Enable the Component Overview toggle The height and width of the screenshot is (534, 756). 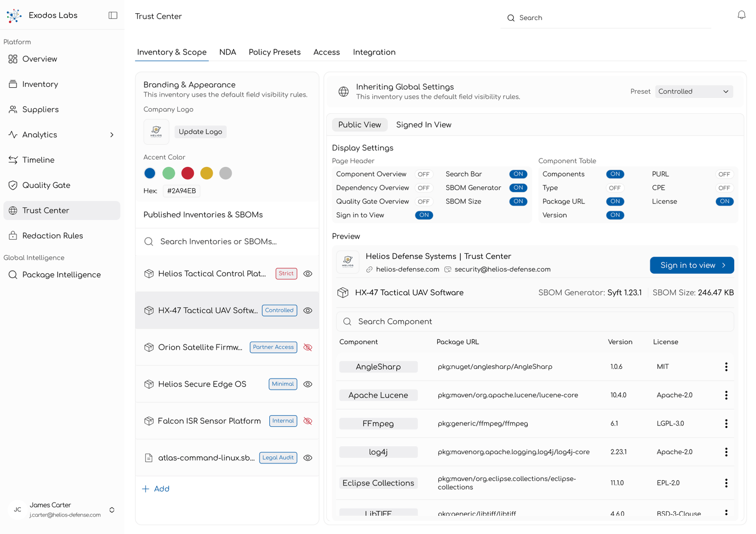tap(423, 174)
